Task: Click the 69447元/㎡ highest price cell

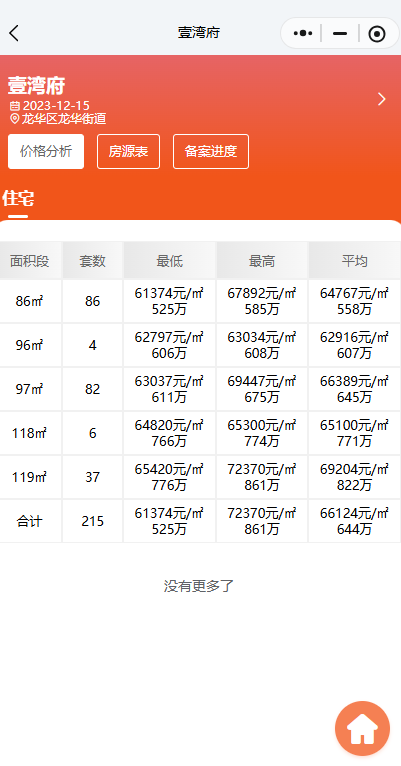Action: pyautogui.click(x=262, y=389)
